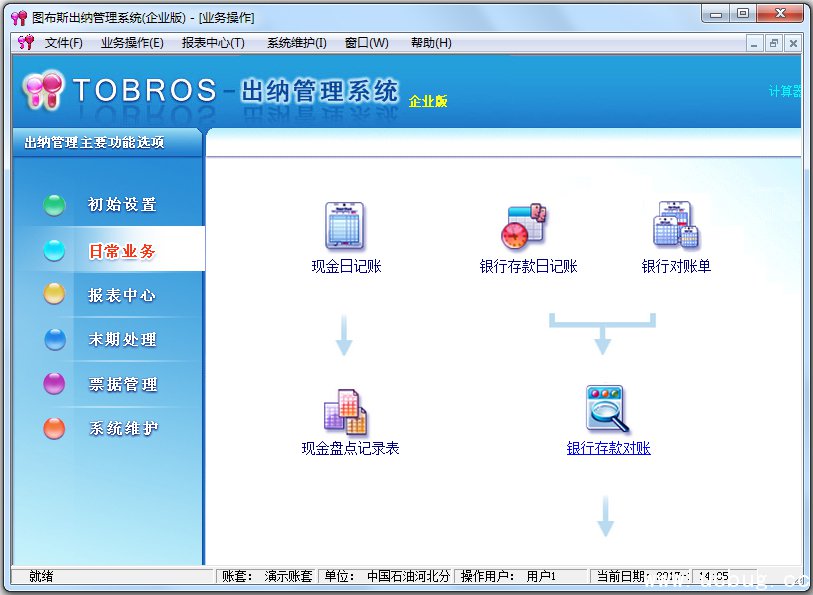Click the purple ball beside 票据管理
The height and width of the screenshot is (595, 813).
point(54,384)
